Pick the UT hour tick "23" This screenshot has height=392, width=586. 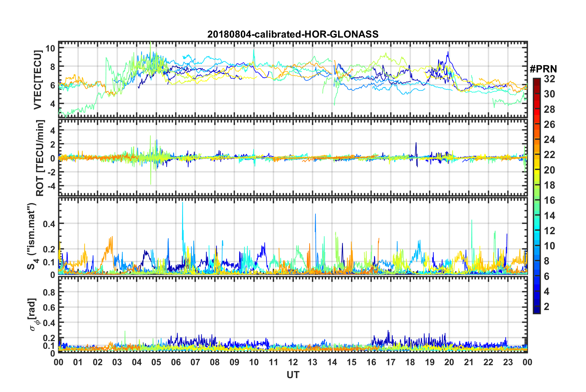508,362
